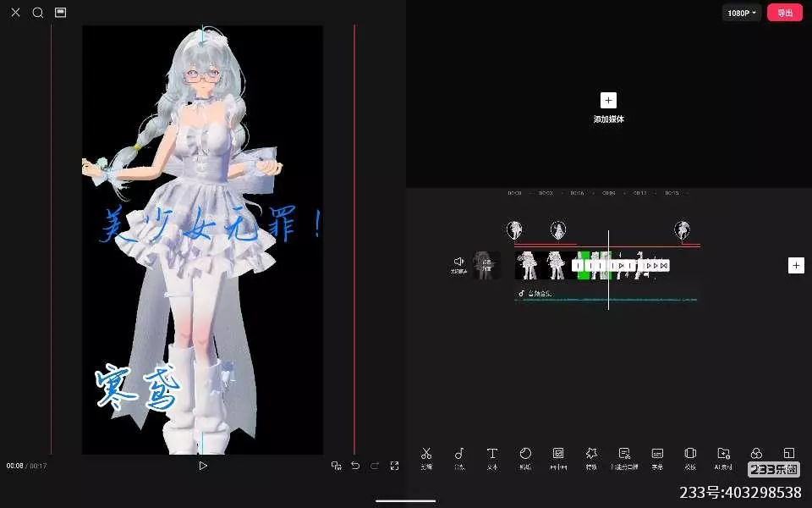The image size is (812, 508).
Task: Select the audio track under the clips
Action: click(x=606, y=295)
